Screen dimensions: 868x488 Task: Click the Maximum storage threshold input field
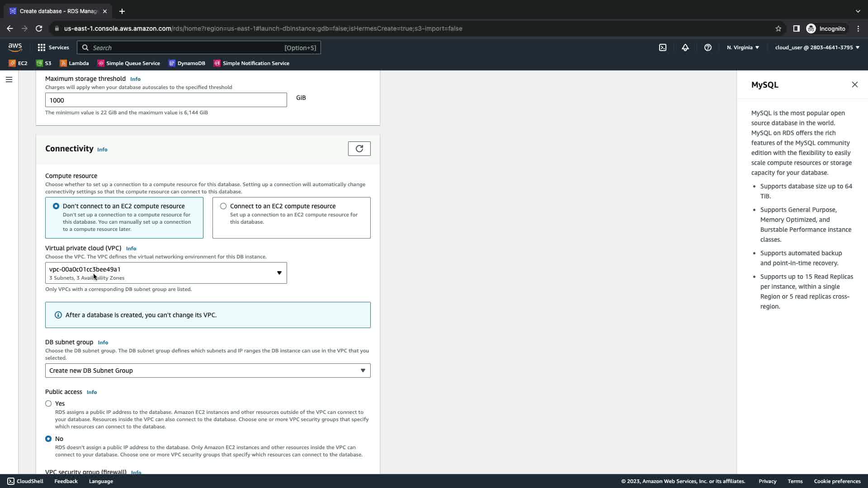165,100
